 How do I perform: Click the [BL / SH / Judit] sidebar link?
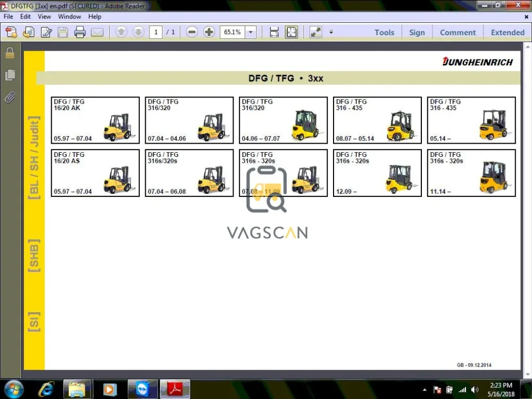tap(34, 157)
